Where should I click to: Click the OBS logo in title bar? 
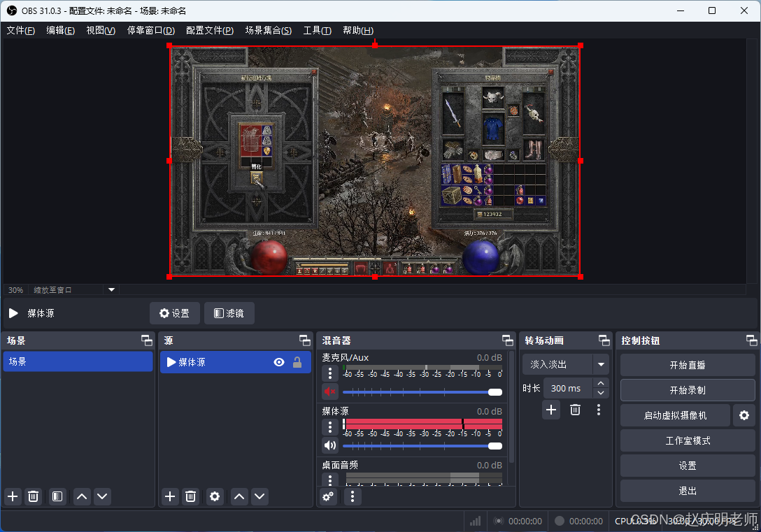coord(12,10)
